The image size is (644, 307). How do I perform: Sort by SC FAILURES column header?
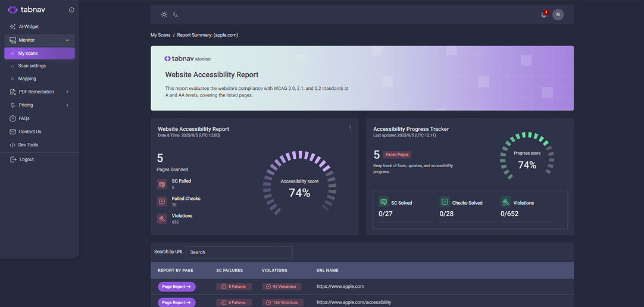coord(230,271)
